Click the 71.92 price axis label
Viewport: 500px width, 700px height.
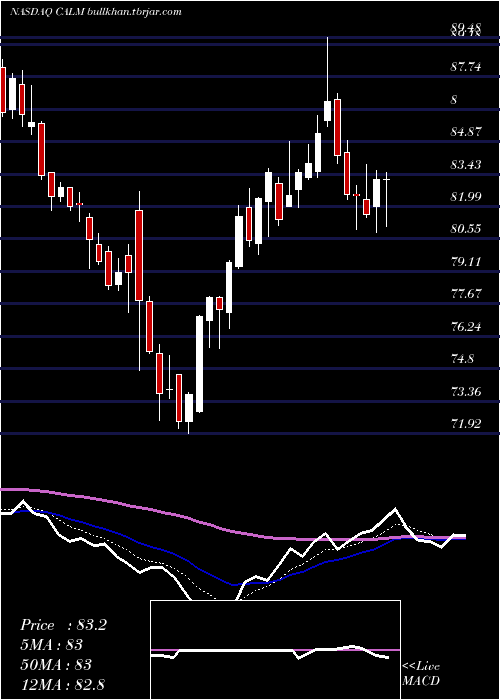click(466, 424)
